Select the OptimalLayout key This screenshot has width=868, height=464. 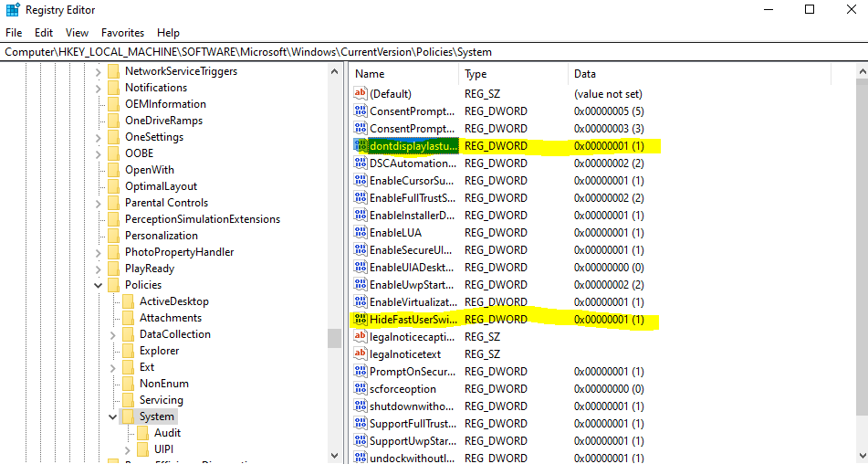(x=161, y=186)
